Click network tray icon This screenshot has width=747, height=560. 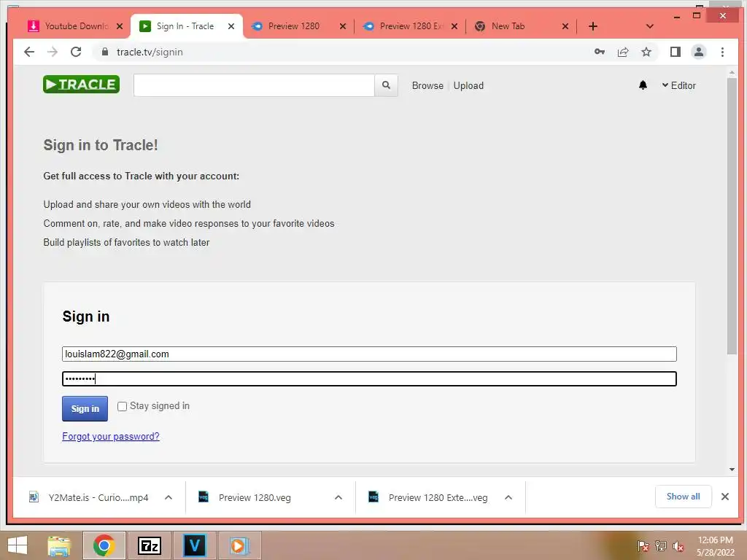[661, 546]
